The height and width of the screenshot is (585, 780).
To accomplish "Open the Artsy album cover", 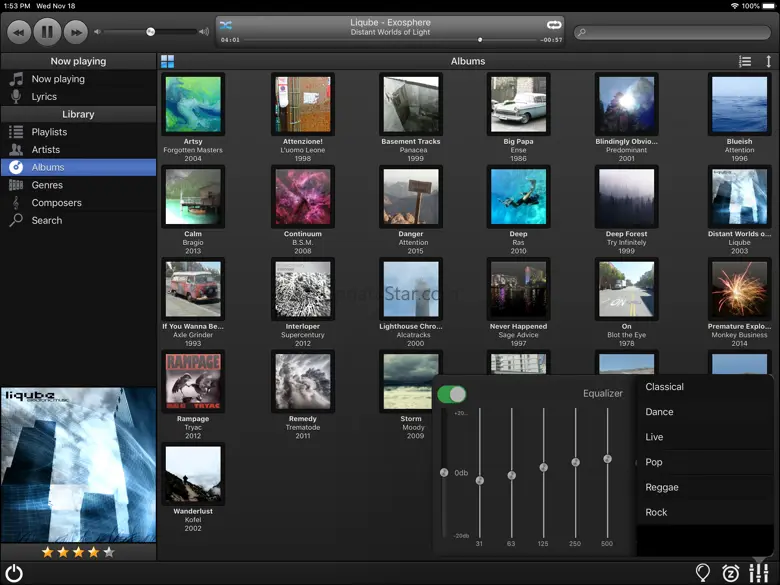I will (x=193, y=104).
